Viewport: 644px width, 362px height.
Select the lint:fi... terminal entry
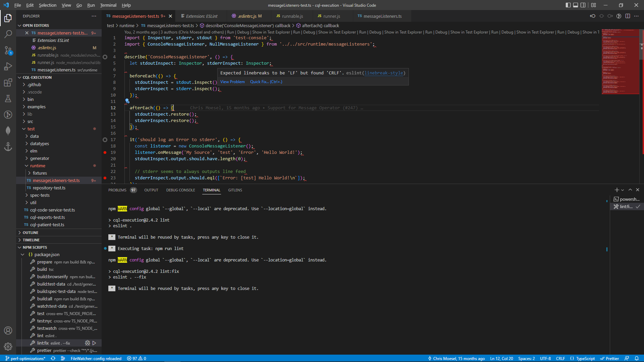[x=627, y=207]
